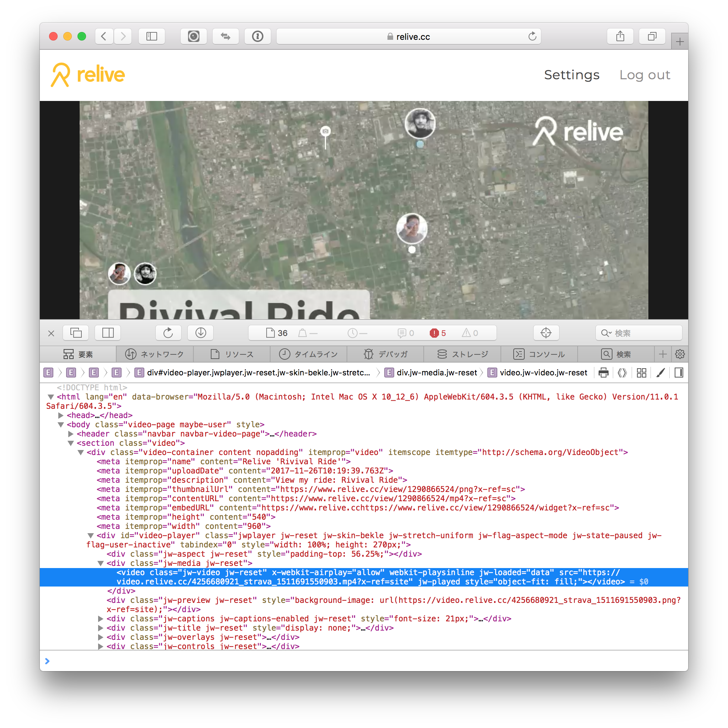Toggle the inspector's right details sidebar

(679, 373)
